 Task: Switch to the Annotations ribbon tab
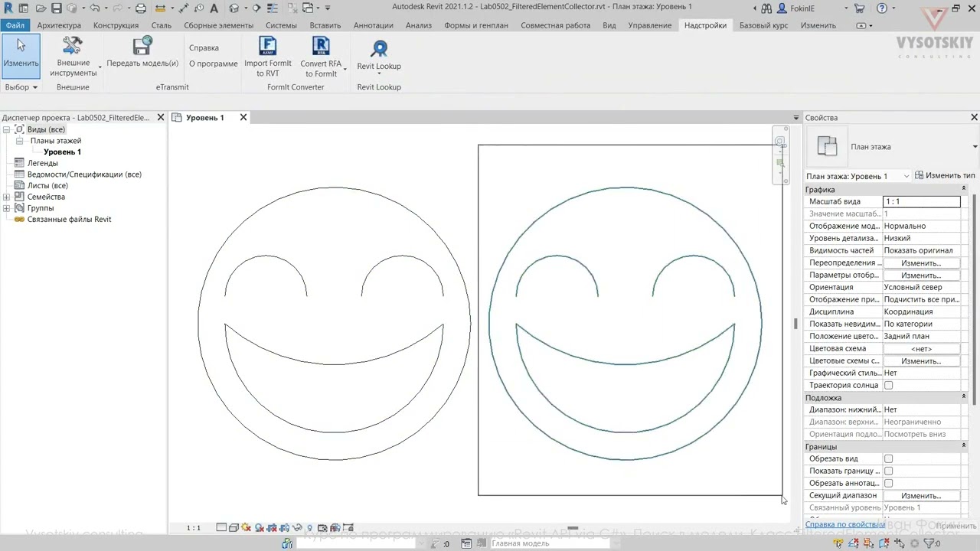point(374,25)
